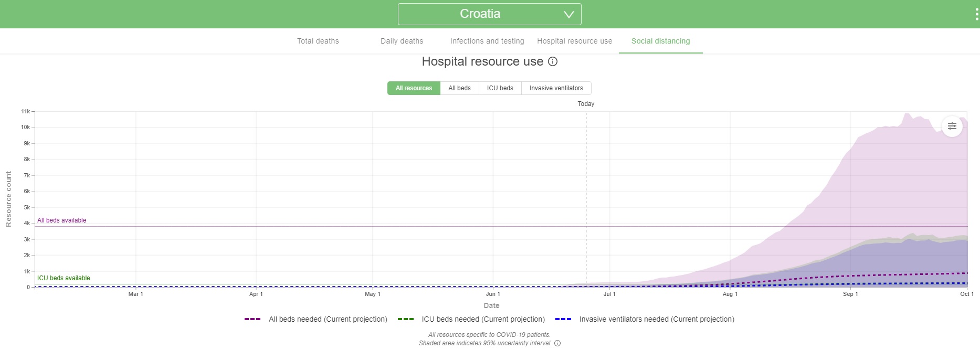The height and width of the screenshot is (350, 980).
Task: Click info icon beside Hospital resource use title
Action: click(x=553, y=61)
